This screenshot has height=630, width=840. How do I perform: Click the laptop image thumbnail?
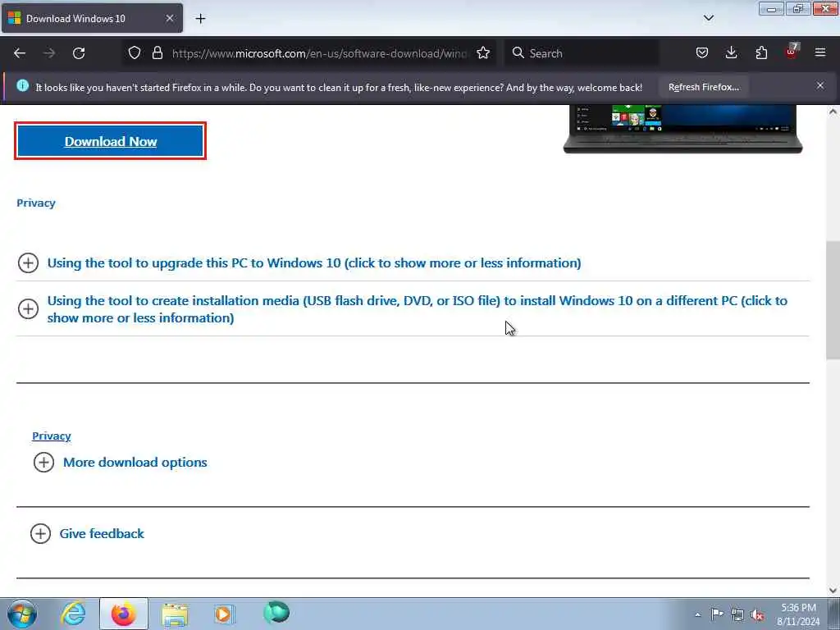(x=682, y=129)
